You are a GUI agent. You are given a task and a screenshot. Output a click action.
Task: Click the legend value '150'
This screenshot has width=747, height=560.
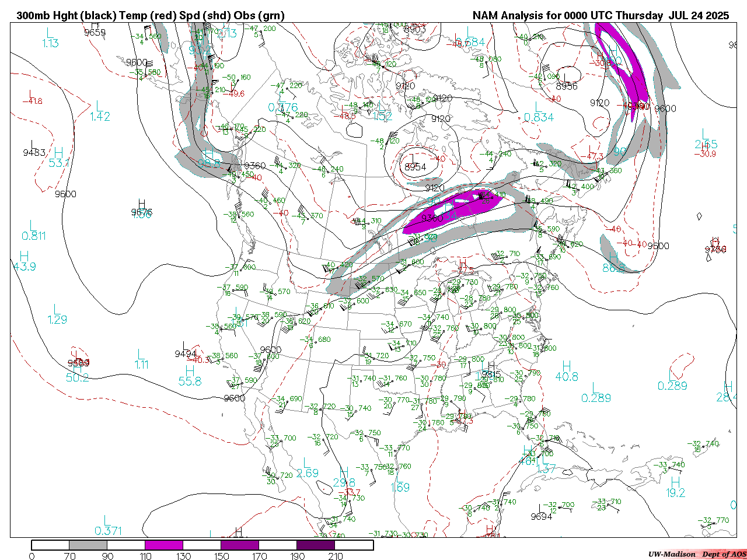[x=222, y=556]
